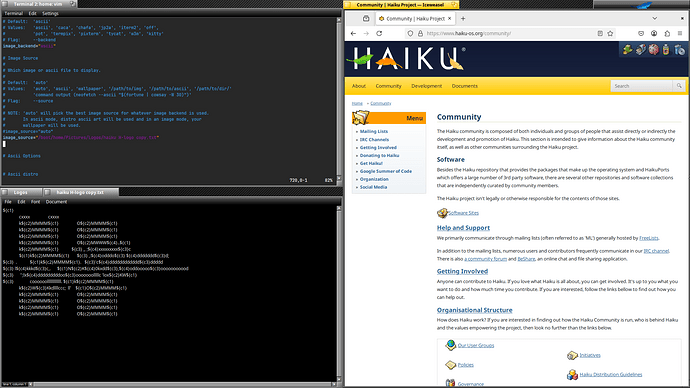
Task: Switch to the Logos window tab
Action: tap(21, 192)
